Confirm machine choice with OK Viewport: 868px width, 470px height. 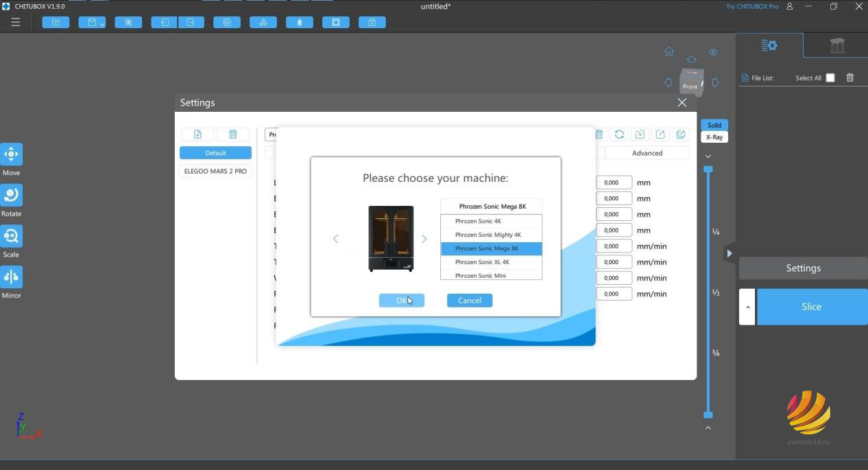401,301
